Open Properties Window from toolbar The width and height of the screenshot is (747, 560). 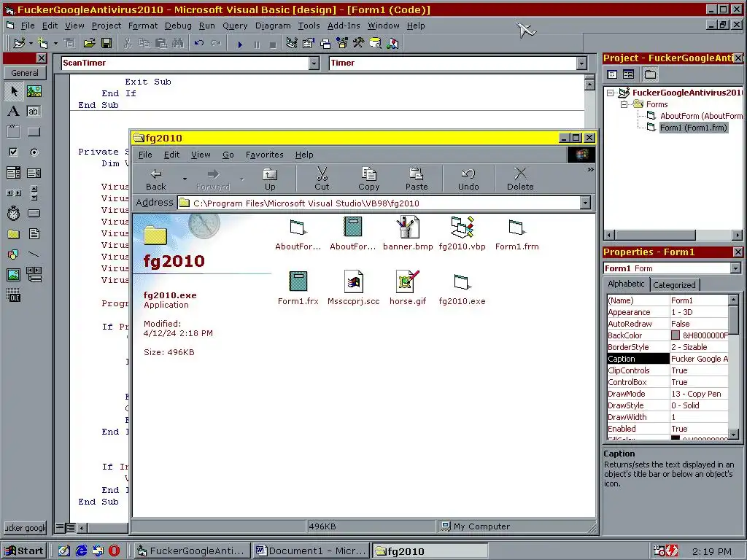click(x=309, y=43)
